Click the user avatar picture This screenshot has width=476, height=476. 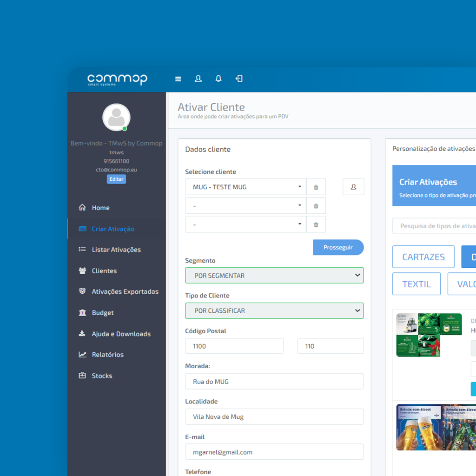116,118
